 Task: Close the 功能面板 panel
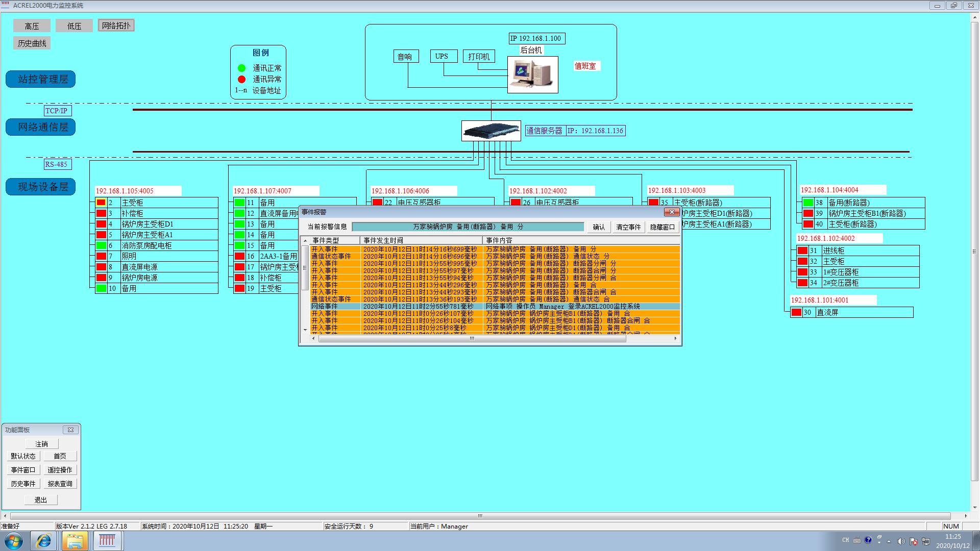pyautogui.click(x=71, y=430)
